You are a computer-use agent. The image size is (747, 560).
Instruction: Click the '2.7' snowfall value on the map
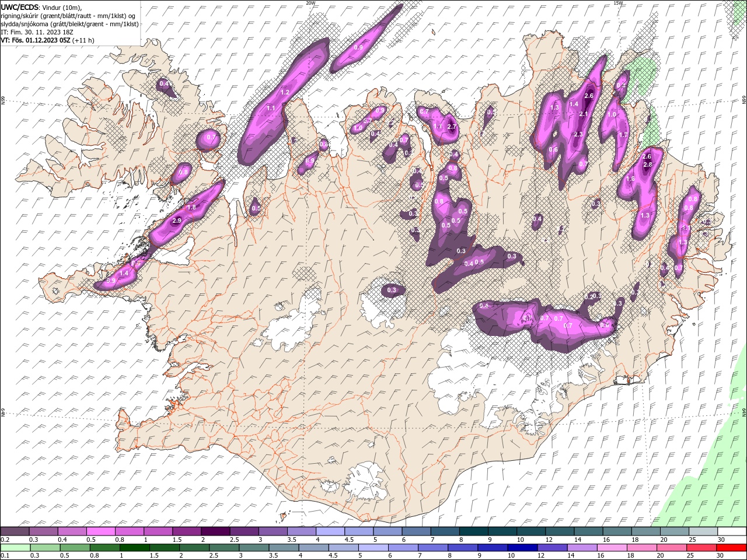[451, 127]
